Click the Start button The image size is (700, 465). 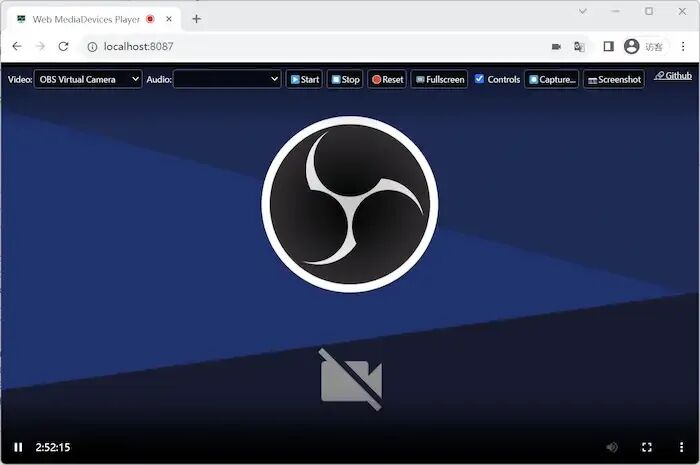tap(304, 79)
